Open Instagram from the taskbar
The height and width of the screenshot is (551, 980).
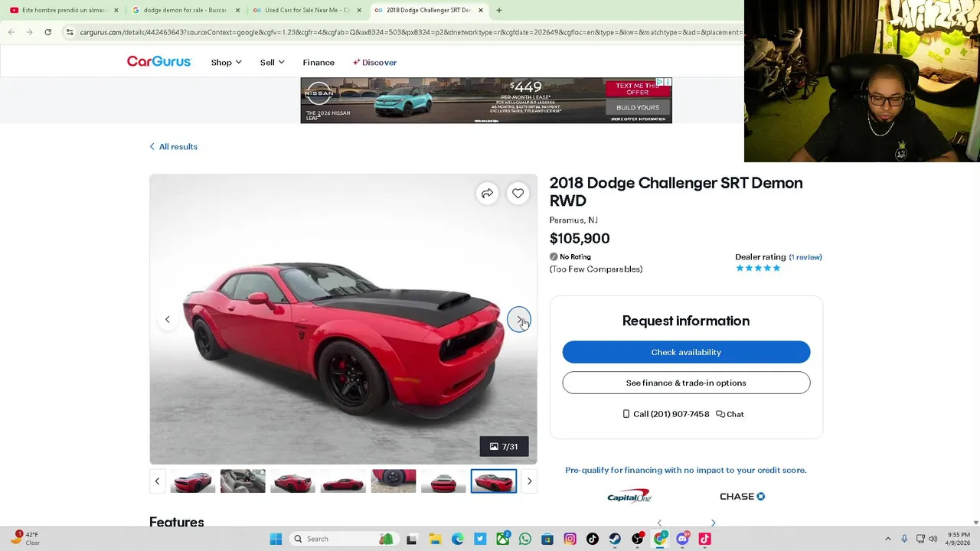coord(570,539)
